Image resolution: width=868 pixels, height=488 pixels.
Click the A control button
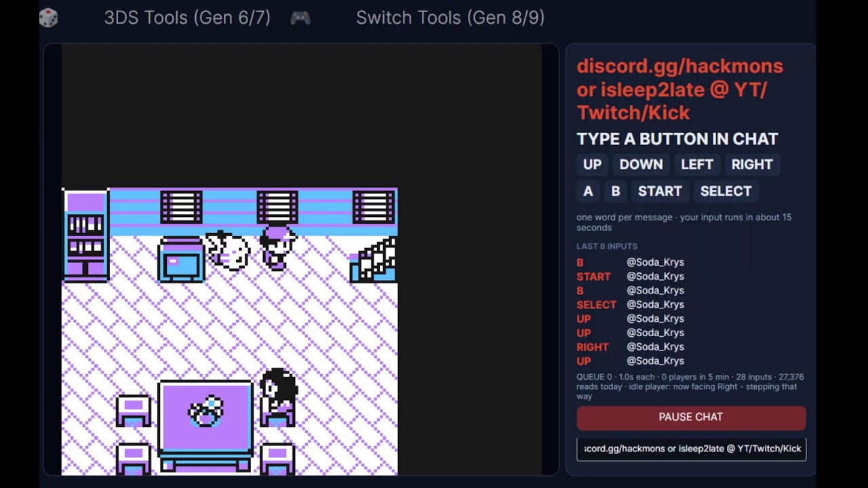588,191
